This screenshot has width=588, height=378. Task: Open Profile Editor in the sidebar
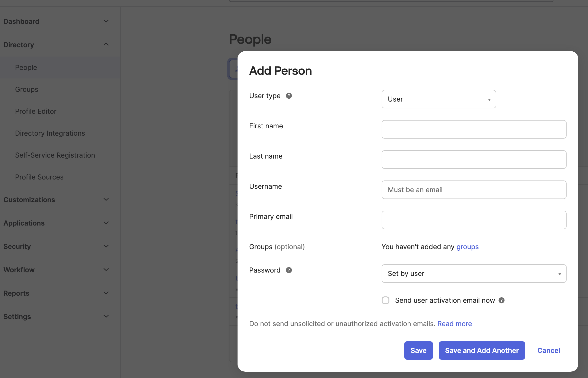tap(36, 111)
